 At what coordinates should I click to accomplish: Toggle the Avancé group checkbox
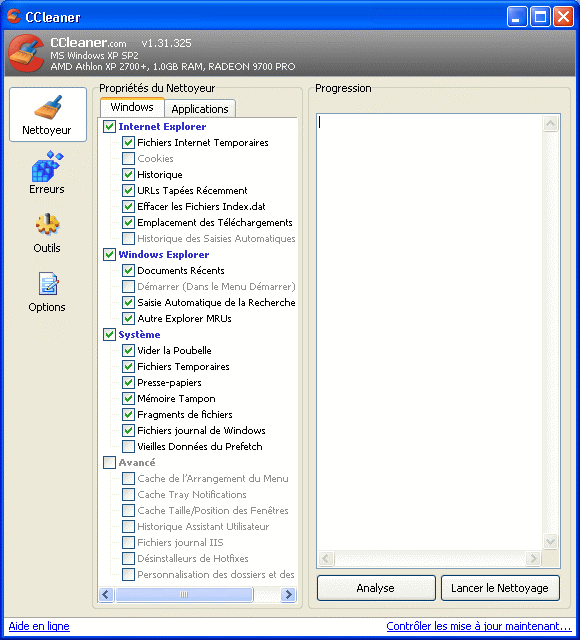coord(109,462)
